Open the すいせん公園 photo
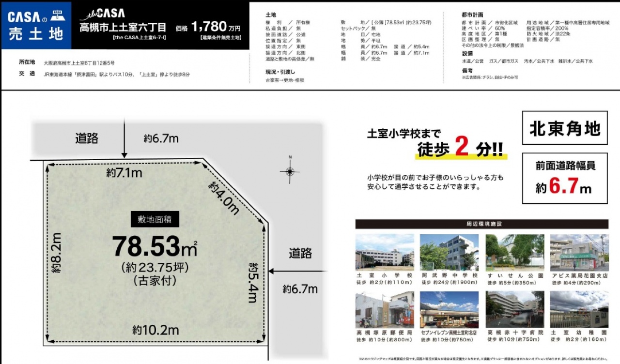This screenshot has width=620, height=364. [514, 252]
